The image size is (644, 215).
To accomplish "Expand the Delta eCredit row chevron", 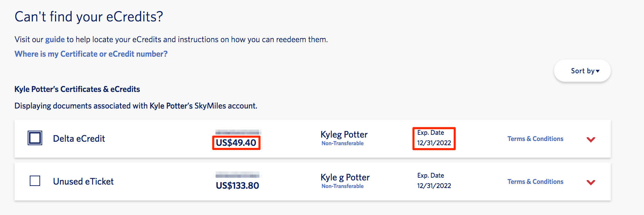I will (x=591, y=139).
